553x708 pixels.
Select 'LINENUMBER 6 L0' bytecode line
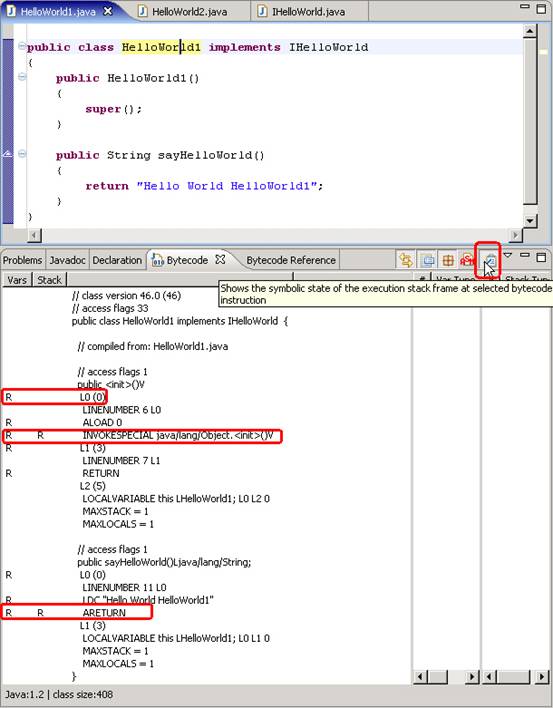click(121, 410)
